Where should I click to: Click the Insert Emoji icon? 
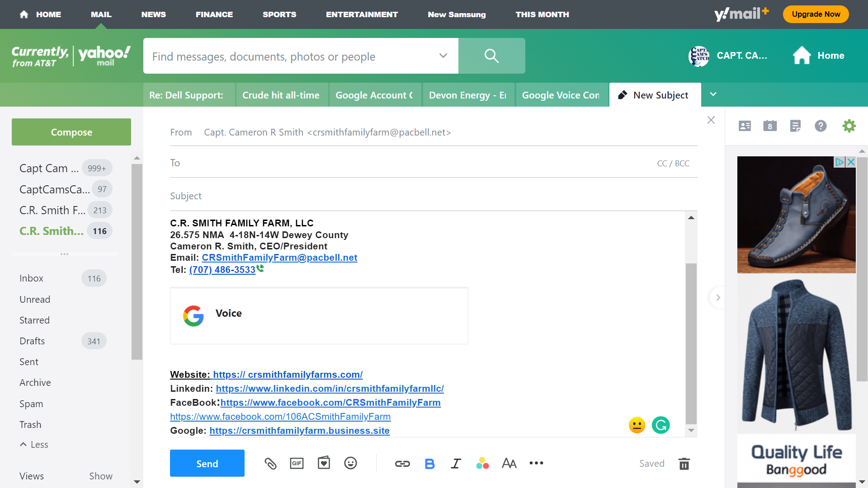[350, 464]
